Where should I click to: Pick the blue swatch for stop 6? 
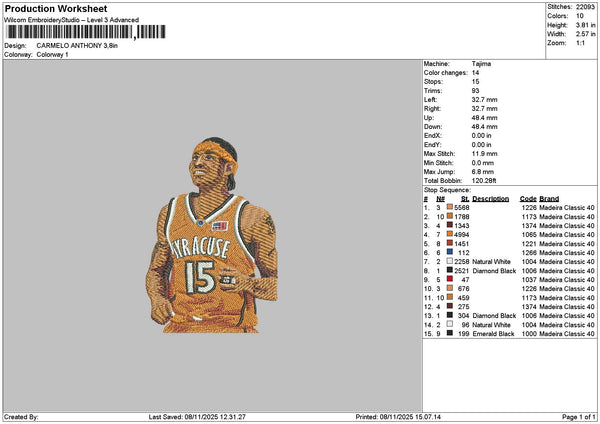point(450,252)
